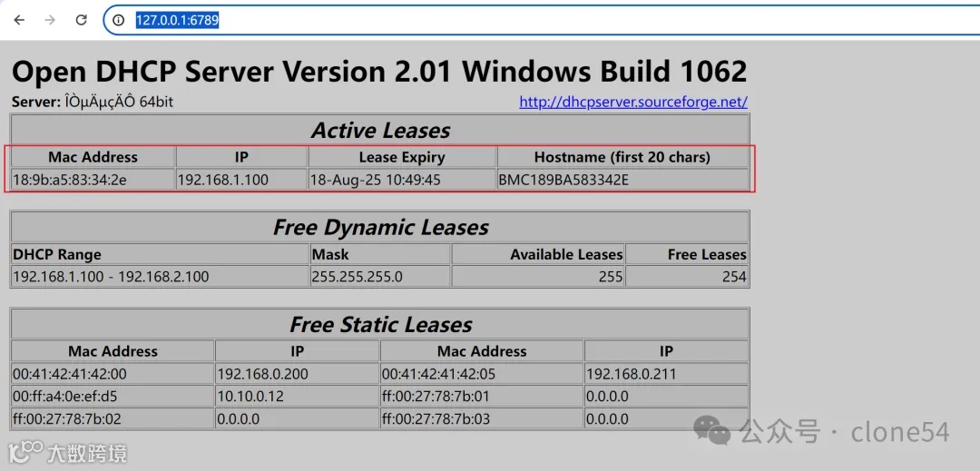The height and width of the screenshot is (471, 980).
Task: Click the Lease Expiry column header
Action: tap(402, 157)
